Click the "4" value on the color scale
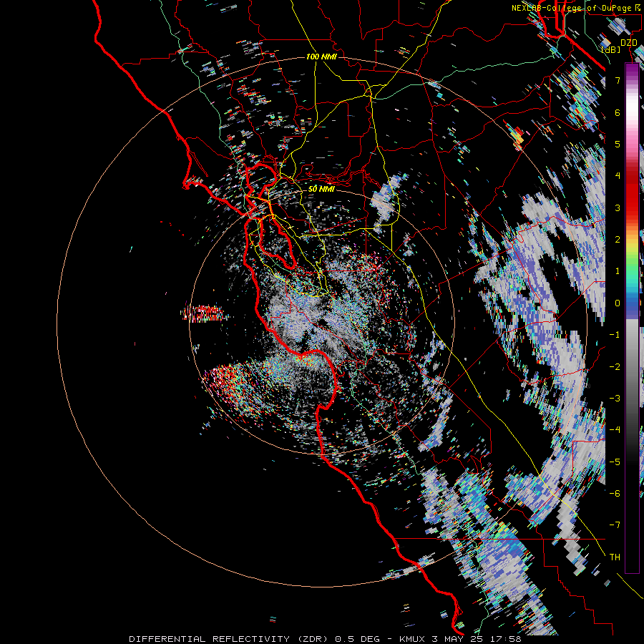 (618, 175)
